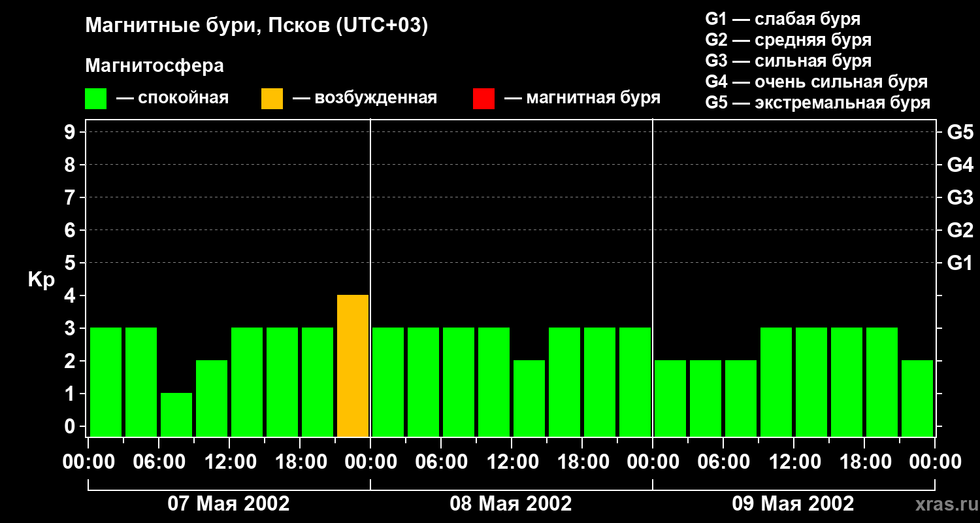The height and width of the screenshot is (523, 980).
Task: Click the right-axis 'G2' label
Action: 960,230
